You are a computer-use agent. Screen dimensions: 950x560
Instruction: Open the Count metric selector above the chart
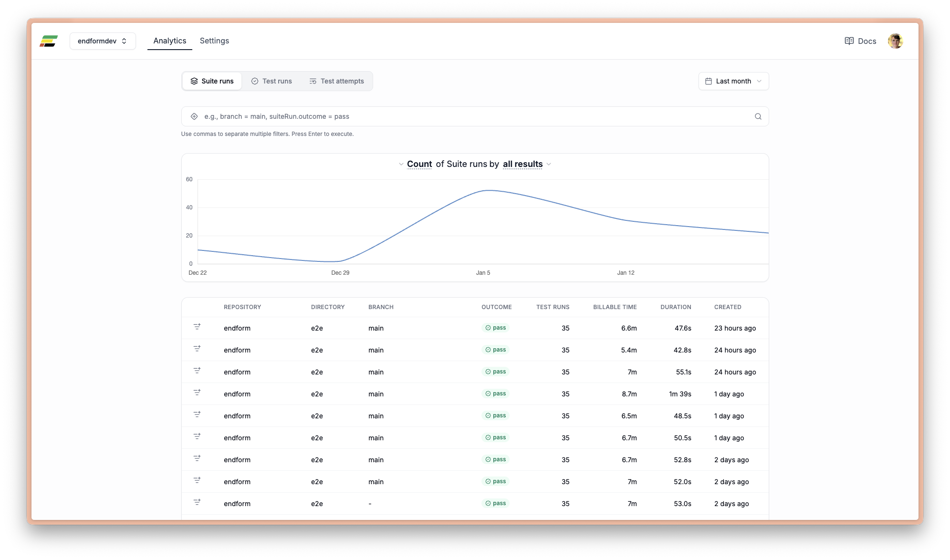pos(419,164)
